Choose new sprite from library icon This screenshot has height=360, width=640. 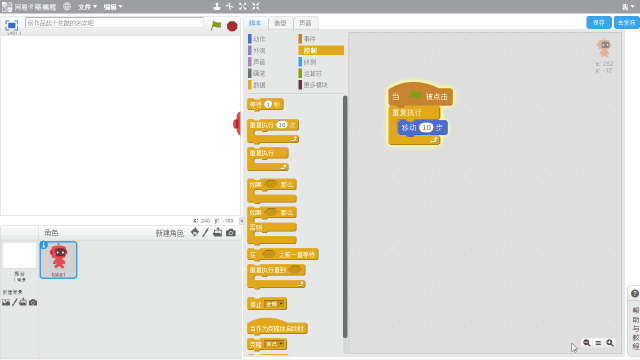point(195,232)
